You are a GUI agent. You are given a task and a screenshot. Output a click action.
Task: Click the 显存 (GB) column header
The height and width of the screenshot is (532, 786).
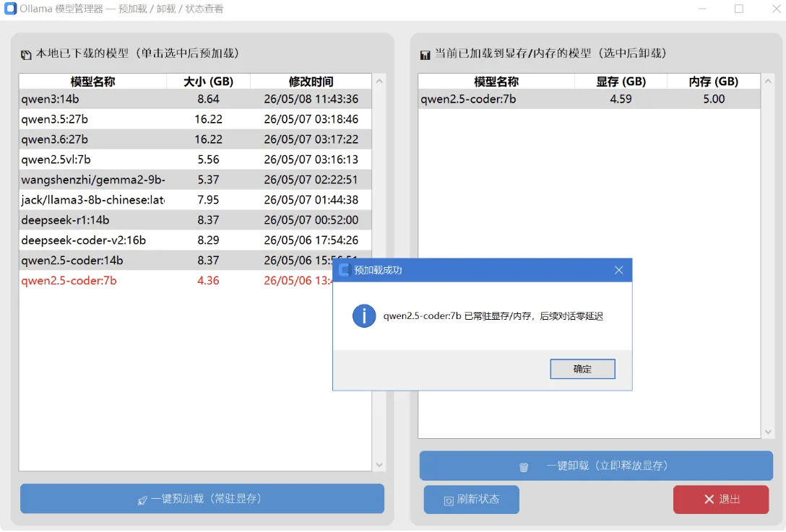click(621, 82)
